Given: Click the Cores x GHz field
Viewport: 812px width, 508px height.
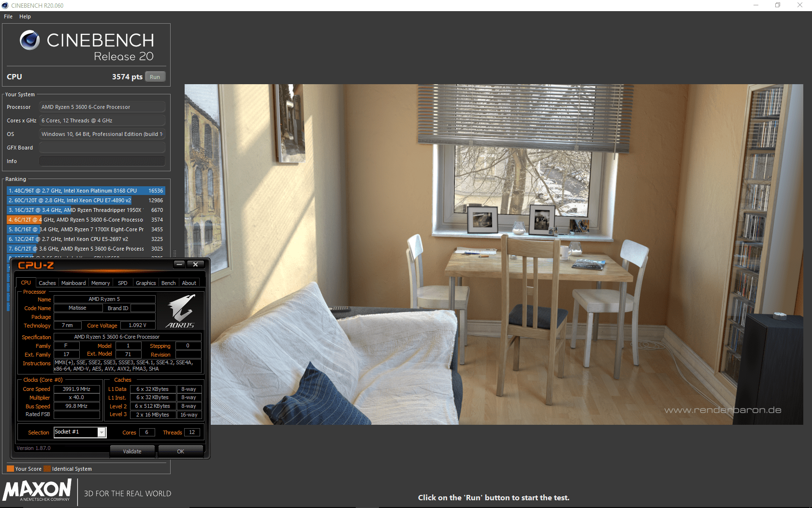Looking at the screenshot, I should [102, 120].
